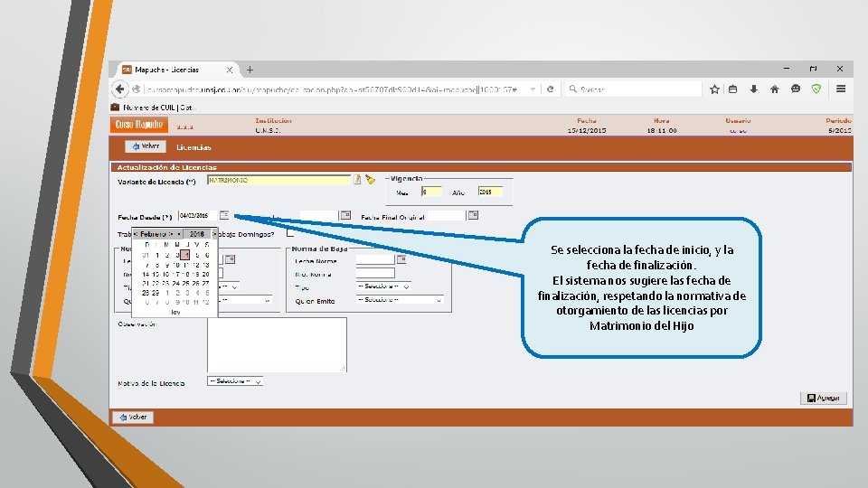
Task: Open the Motivo de la Licencia dropdown
Action: pos(235,381)
